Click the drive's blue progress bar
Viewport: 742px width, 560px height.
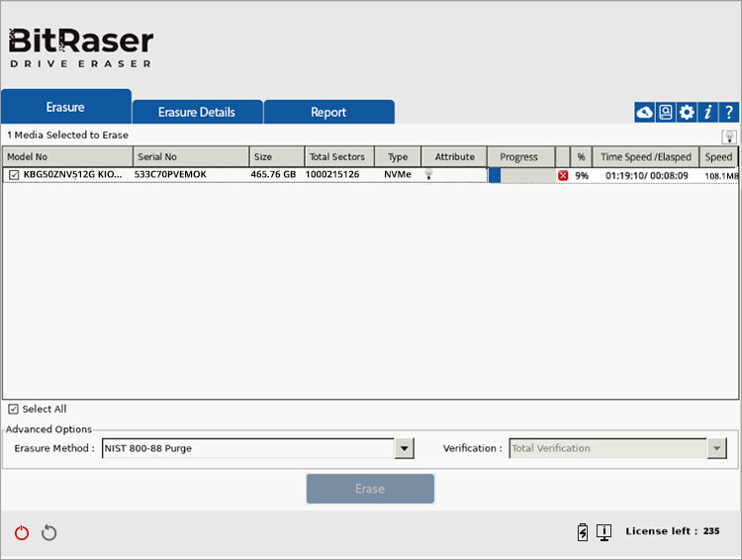(x=521, y=176)
